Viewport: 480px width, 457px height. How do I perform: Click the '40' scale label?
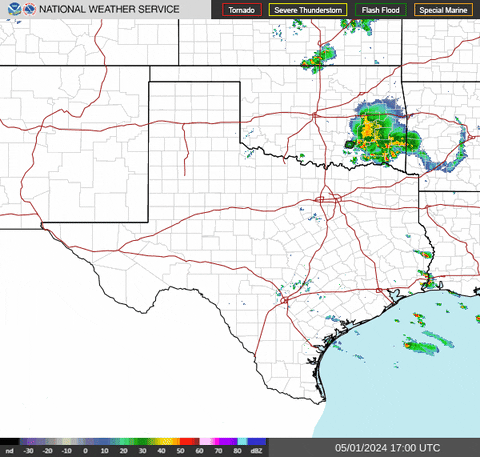coord(161,451)
